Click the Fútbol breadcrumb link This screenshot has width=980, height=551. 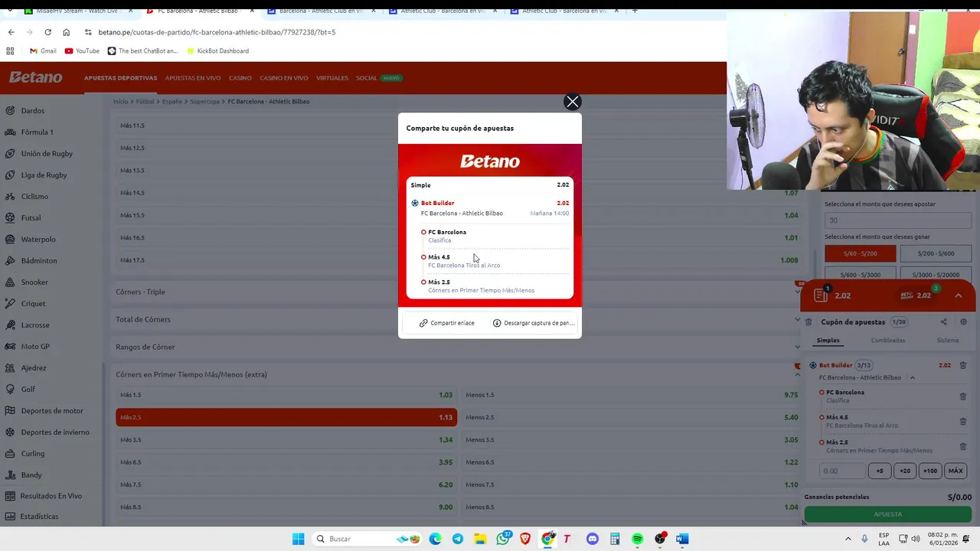pos(145,101)
